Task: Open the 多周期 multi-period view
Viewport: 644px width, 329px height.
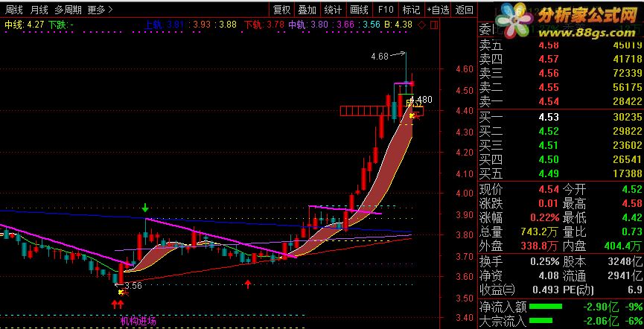Action: [x=68, y=10]
